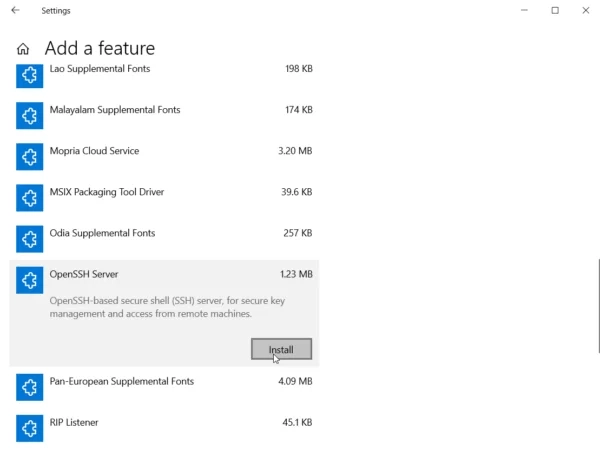Image resolution: width=600 pixels, height=450 pixels.
Task: Click the Pan-European Supplemental Fonts icon
Action: click(x=29, y=386)
